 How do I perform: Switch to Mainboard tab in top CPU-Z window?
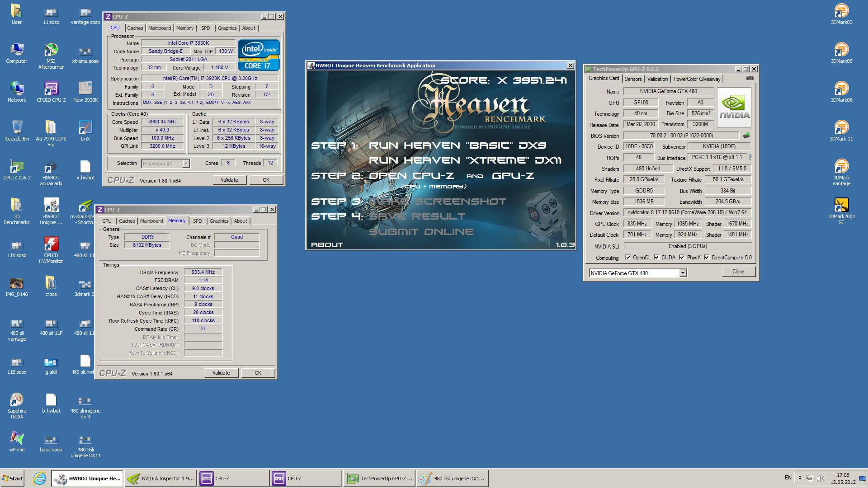[x=160, y=28]
